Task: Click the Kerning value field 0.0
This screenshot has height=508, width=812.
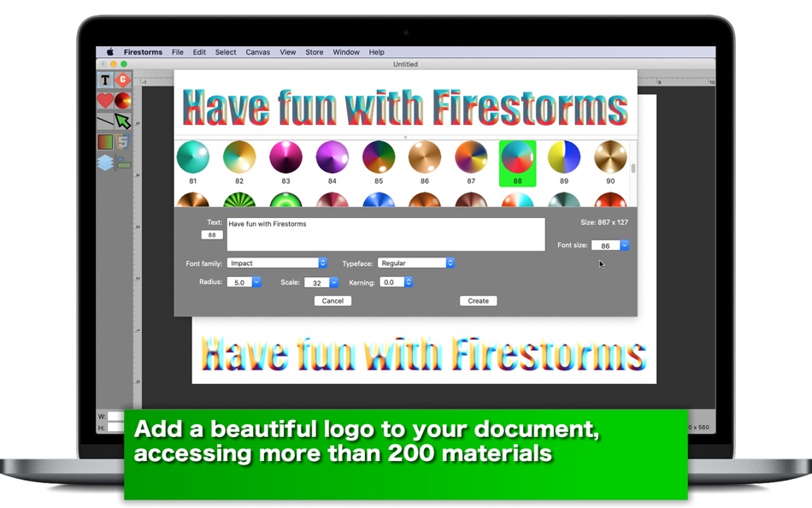Action: coord(392,282)
